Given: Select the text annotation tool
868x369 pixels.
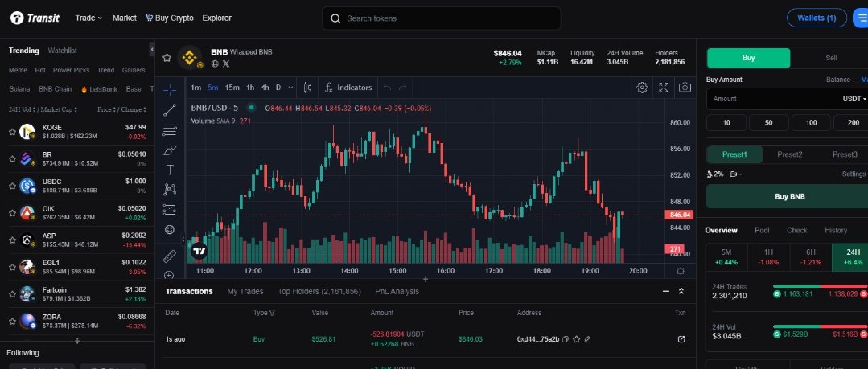Looking at the screenshot, I should click(170, 170).
